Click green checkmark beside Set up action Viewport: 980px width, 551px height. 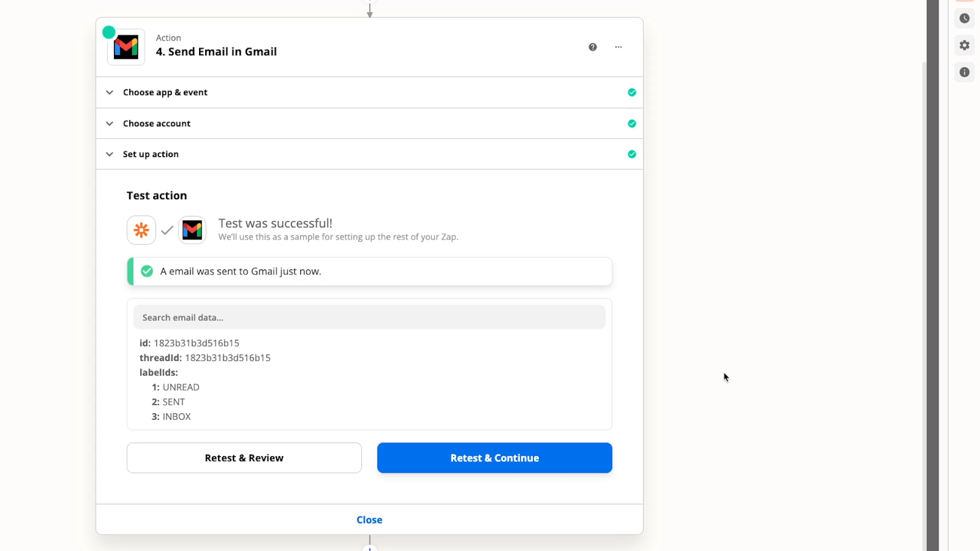coord(632,154)
